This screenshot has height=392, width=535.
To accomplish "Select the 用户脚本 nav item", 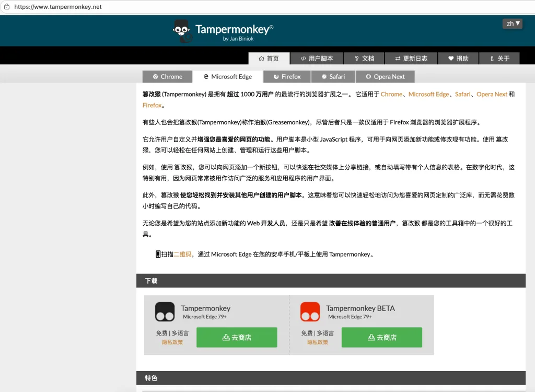I will coord(317,58).
